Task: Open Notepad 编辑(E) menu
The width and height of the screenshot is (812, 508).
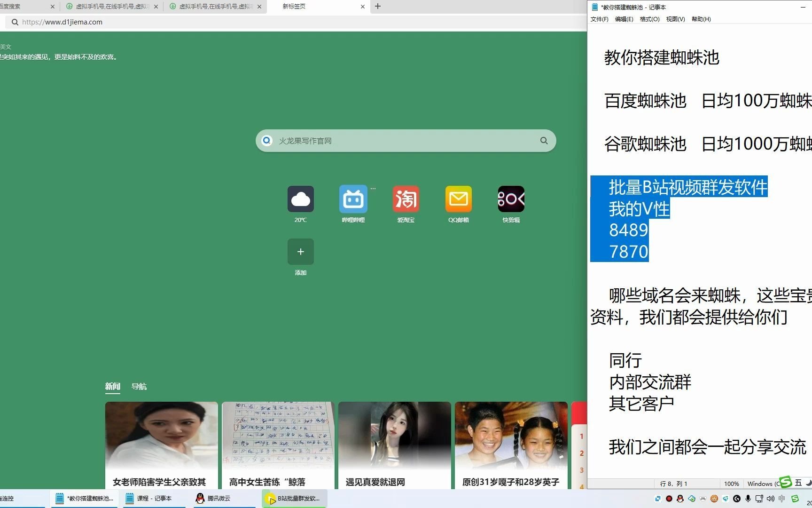Action: (x=624, y=19)
